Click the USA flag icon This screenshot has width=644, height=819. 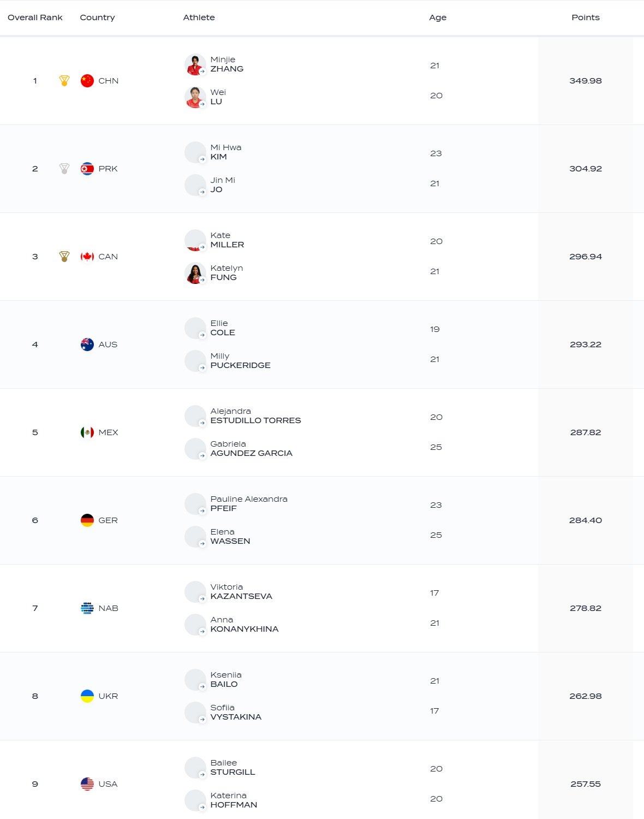pyautogui.click(x=87, y=784)
